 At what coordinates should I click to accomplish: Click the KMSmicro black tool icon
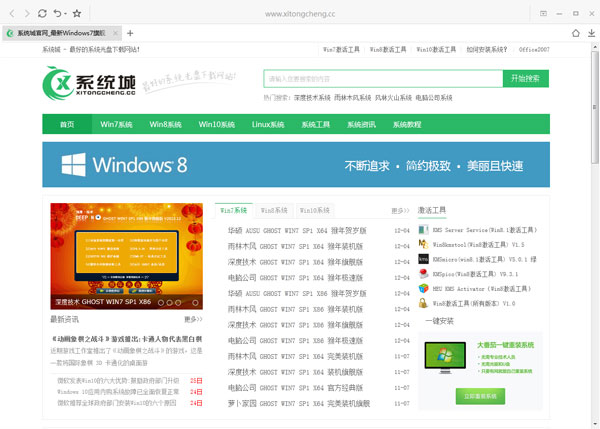(x=423, y=259)
